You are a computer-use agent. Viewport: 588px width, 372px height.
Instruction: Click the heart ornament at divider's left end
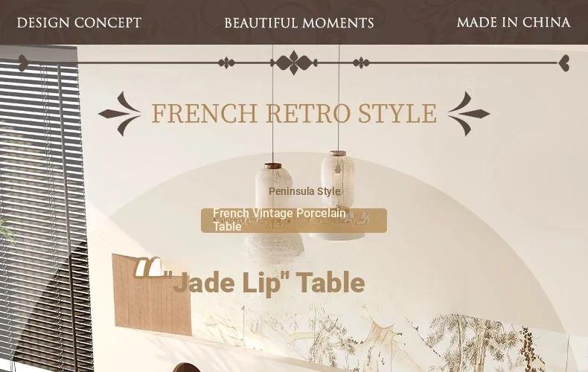[x=23, y=63]
